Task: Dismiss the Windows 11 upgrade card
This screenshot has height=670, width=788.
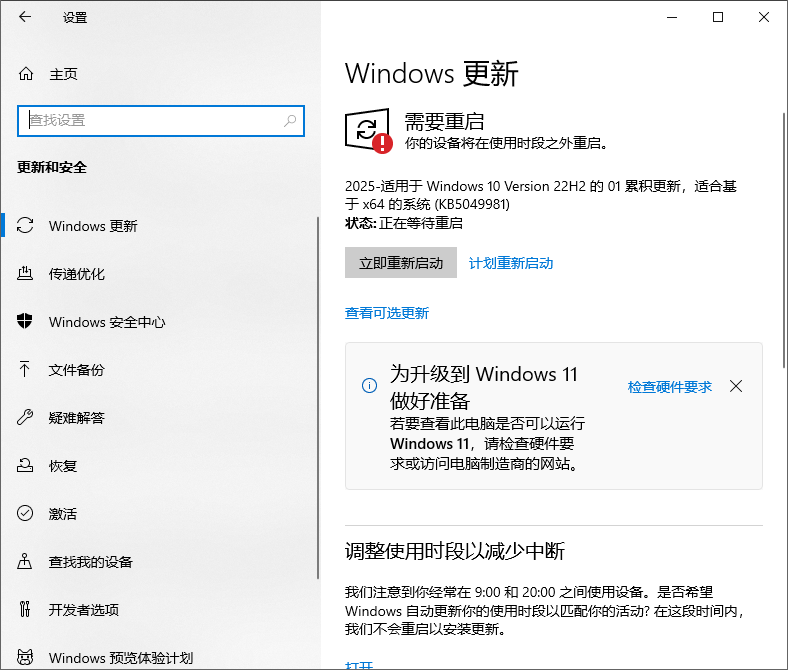Action: (736, 386)
